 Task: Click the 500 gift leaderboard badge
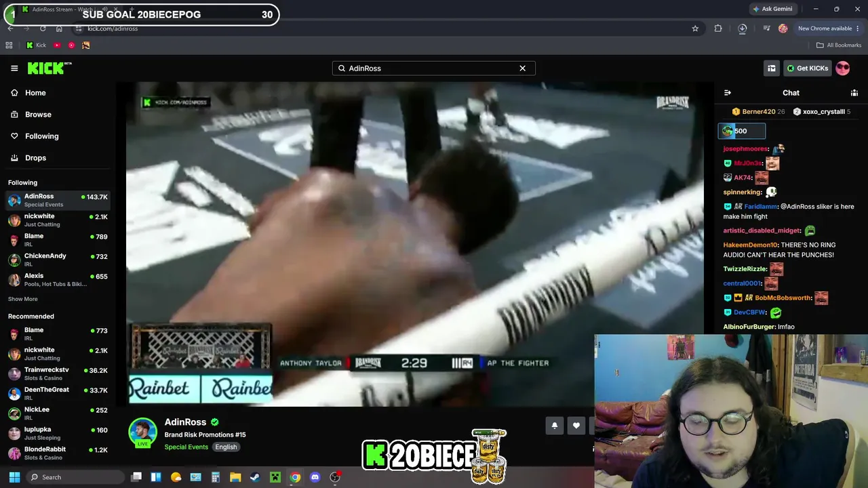[x=741, y=131]
